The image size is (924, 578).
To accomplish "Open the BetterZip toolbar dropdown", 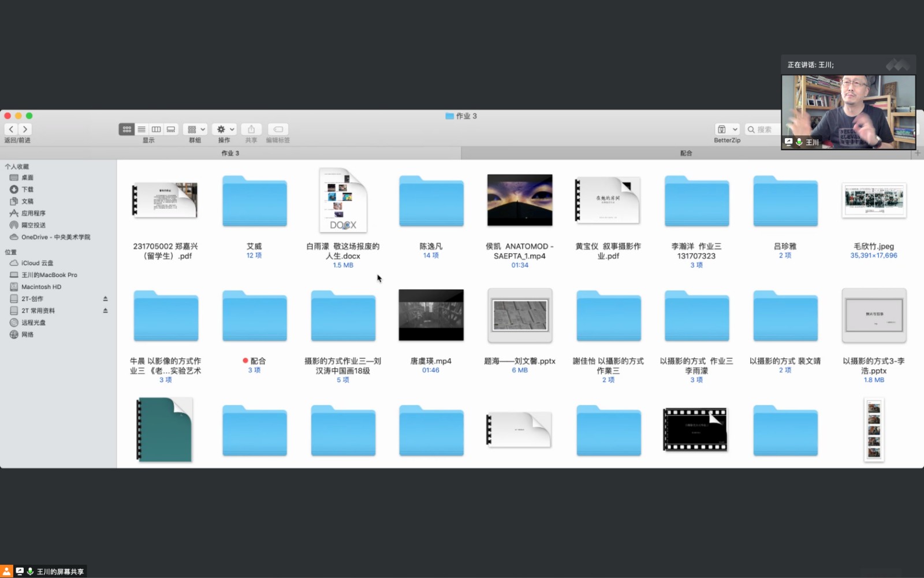I will click(727, 129).
